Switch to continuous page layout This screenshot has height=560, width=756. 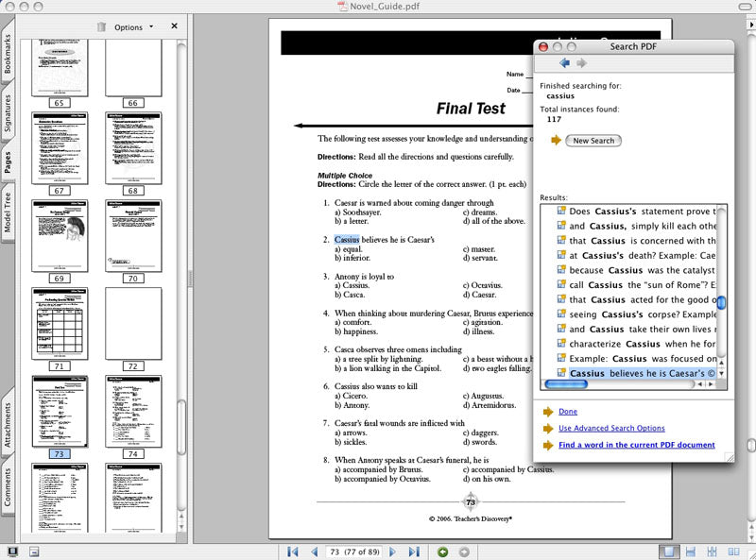click(691, 552)
